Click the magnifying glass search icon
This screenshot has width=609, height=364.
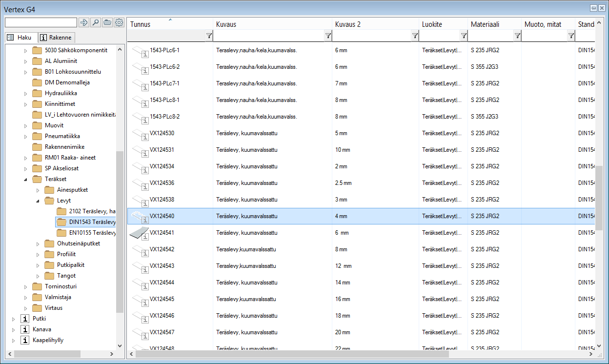click(96, 22)
